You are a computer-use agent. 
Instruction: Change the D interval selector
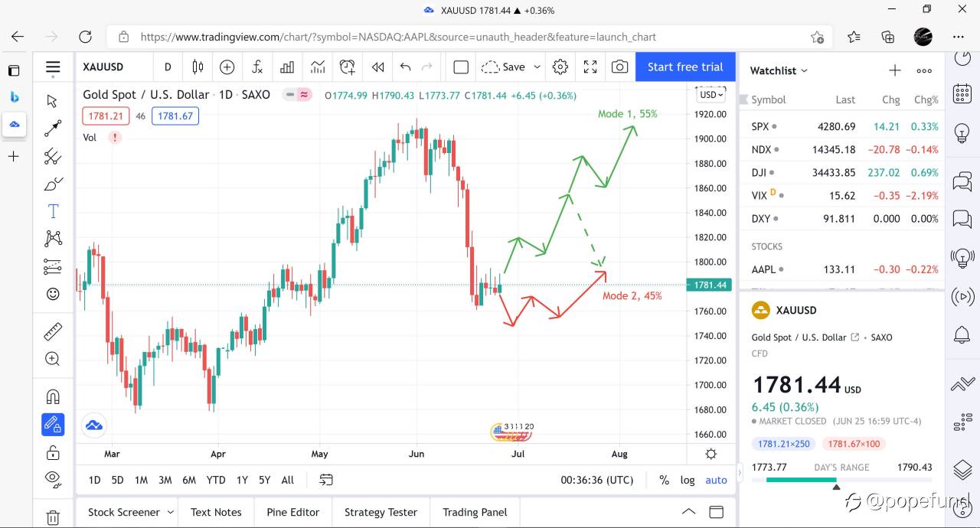[x=168, y=67]
